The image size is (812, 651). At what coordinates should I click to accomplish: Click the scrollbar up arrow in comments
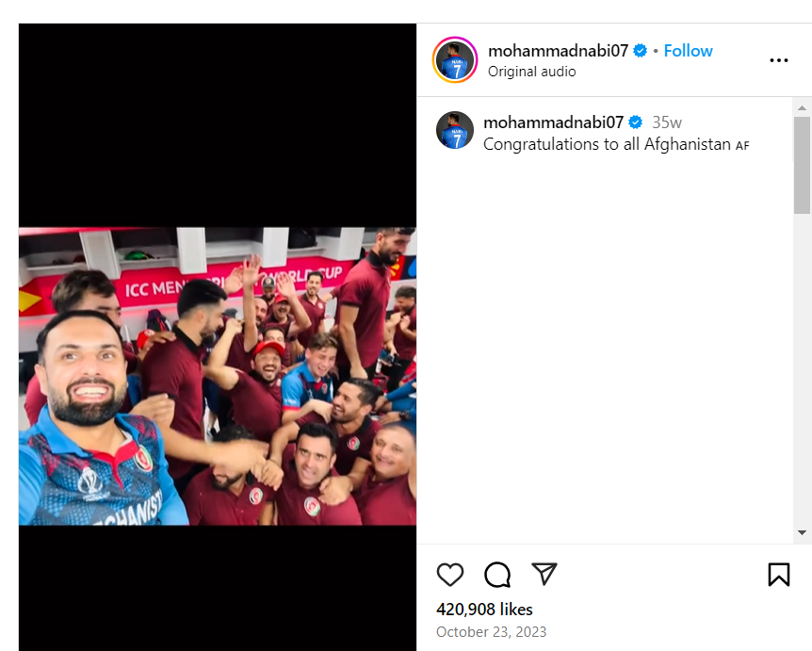pos(802,106)
